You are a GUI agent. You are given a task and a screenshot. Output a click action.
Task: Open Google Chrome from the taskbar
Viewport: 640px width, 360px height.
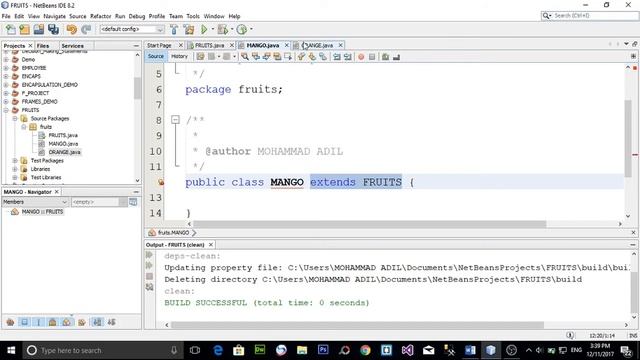click(365, 350)
